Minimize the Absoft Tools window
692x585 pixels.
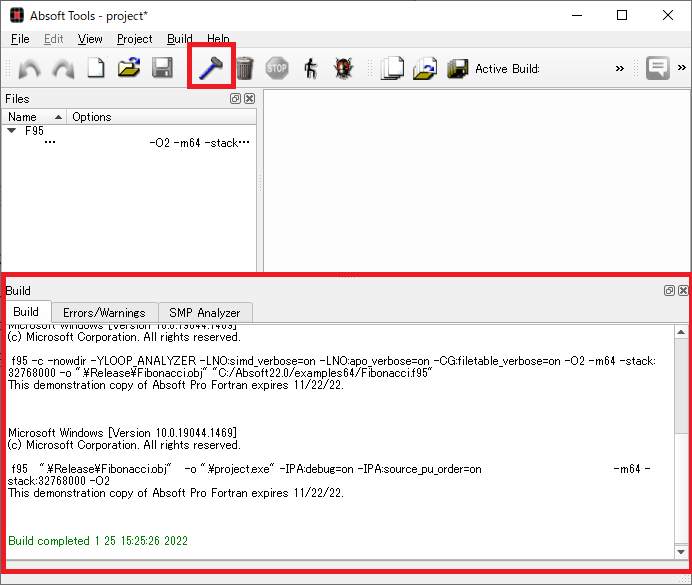[577, 15]
